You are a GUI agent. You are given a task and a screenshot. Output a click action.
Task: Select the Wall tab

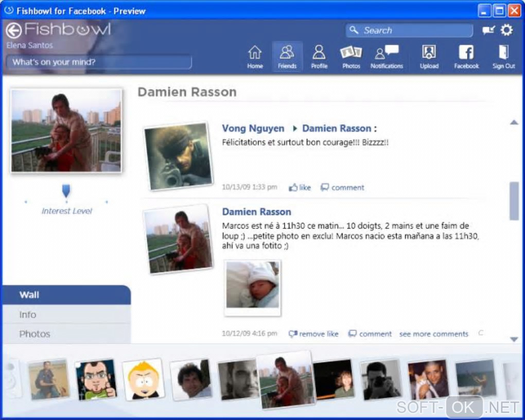[x=66, y=295]
